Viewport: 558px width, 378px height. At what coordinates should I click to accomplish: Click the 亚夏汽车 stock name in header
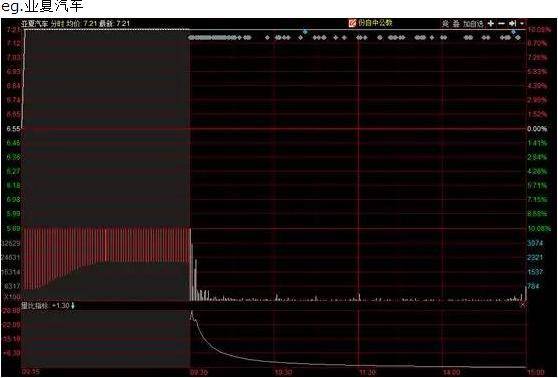[x=35, y=24]
